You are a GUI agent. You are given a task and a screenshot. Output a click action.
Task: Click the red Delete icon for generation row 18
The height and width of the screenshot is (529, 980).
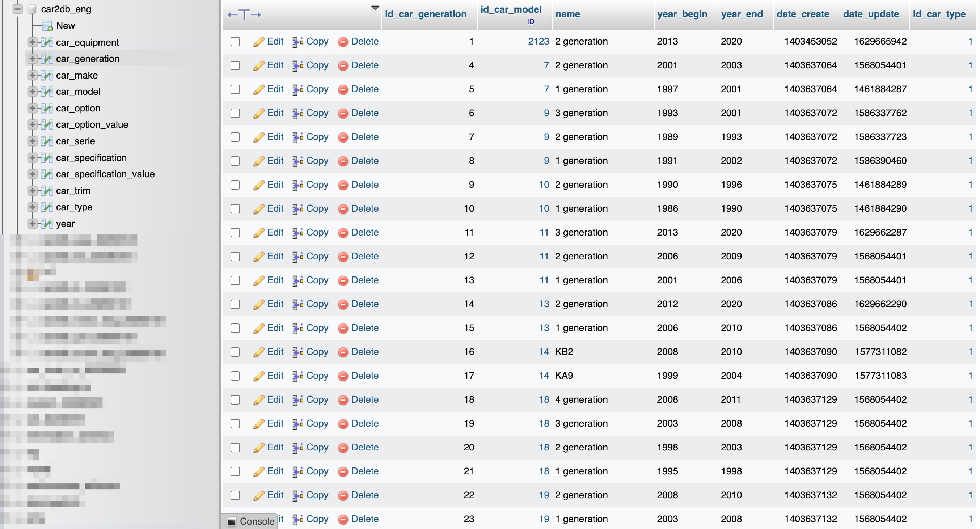coord(343,400)
